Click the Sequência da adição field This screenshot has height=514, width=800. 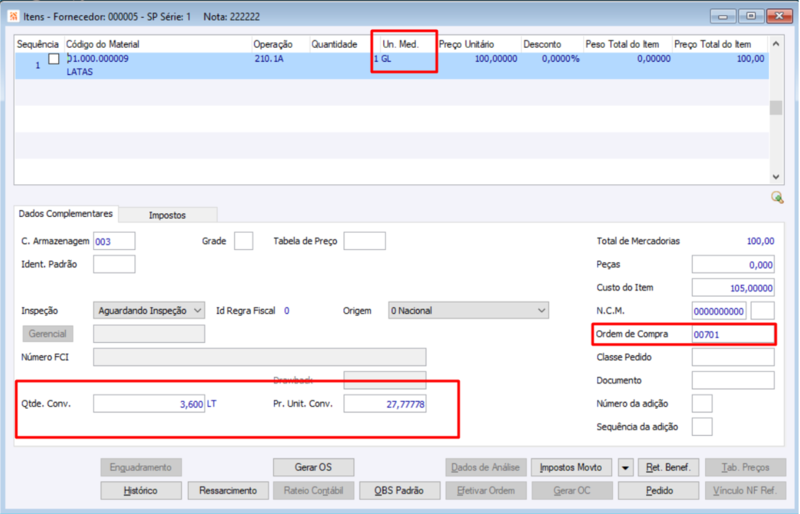tap(702, 427)
